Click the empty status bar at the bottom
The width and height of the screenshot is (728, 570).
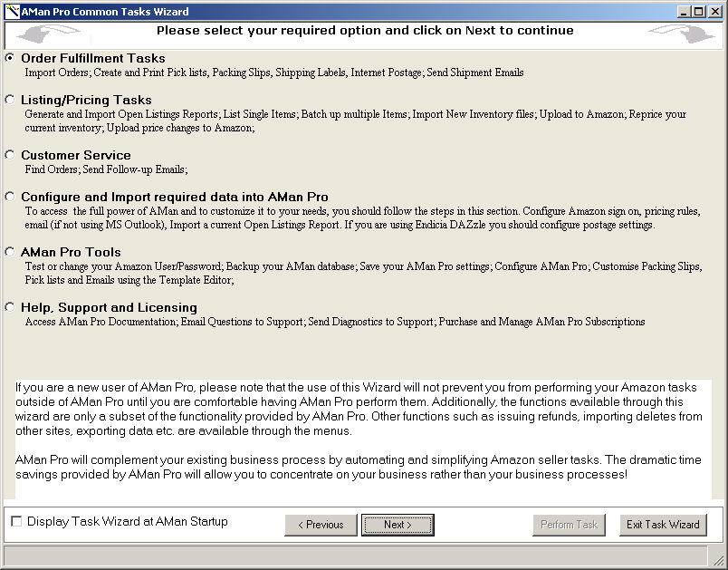click(x=353, y=554)
